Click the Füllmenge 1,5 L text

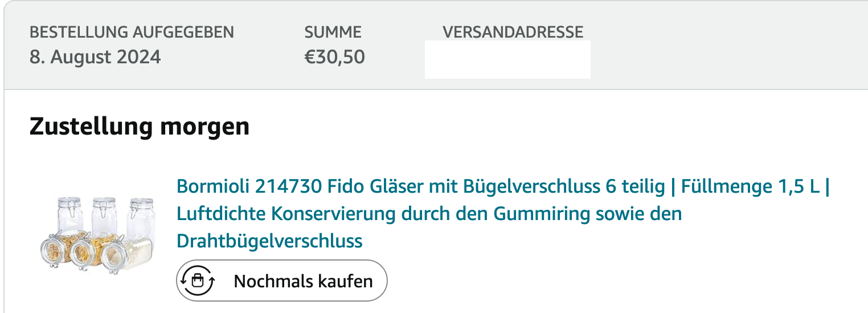coord(750,186)
